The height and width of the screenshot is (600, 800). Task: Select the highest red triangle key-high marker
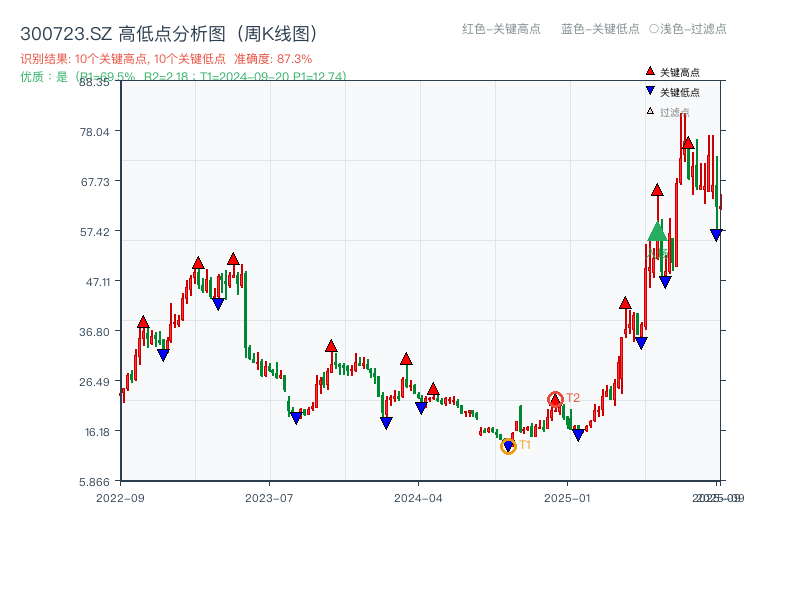point(688,143)
